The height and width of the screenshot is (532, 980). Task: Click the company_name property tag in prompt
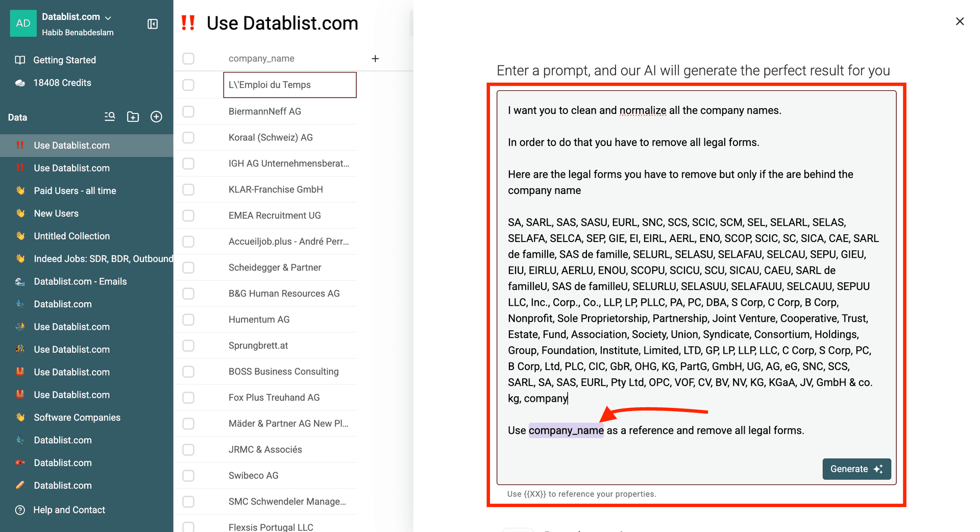point(566,430)
